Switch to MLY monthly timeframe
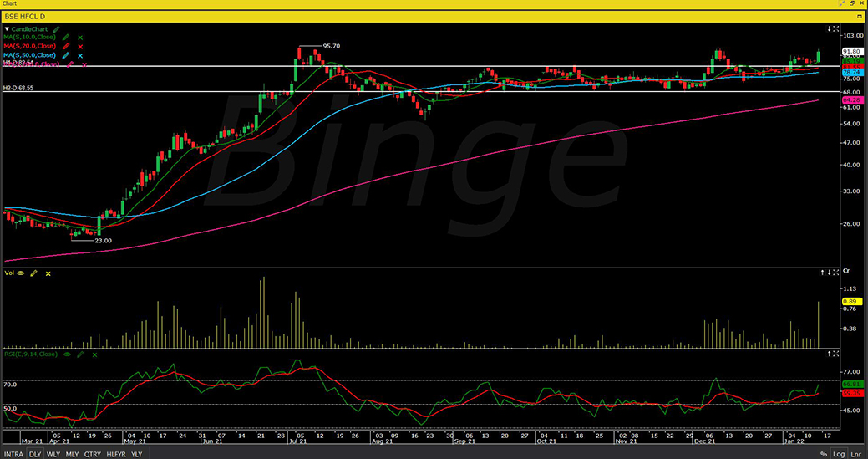Image resolution: width=868 pixels, height=459 pixels. (x=72, y=454)
